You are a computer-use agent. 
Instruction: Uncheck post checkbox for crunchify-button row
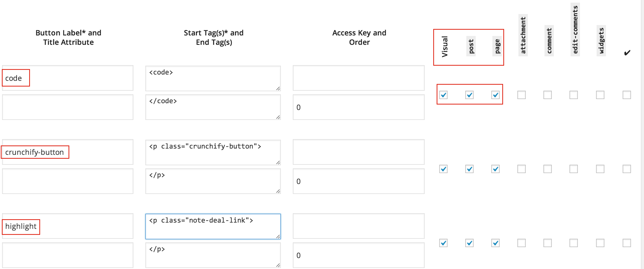point(469,169)
